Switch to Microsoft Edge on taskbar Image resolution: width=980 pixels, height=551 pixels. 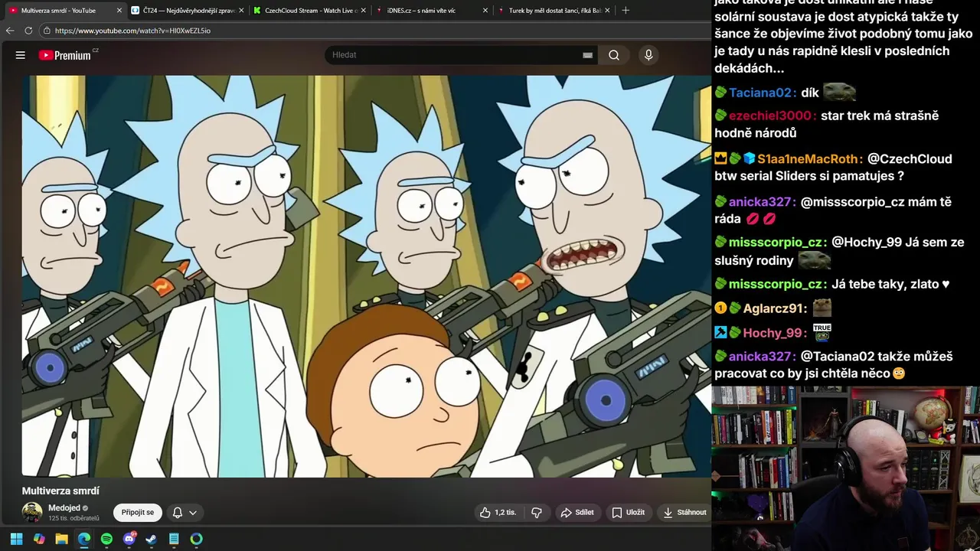click(x=84, y=539)
